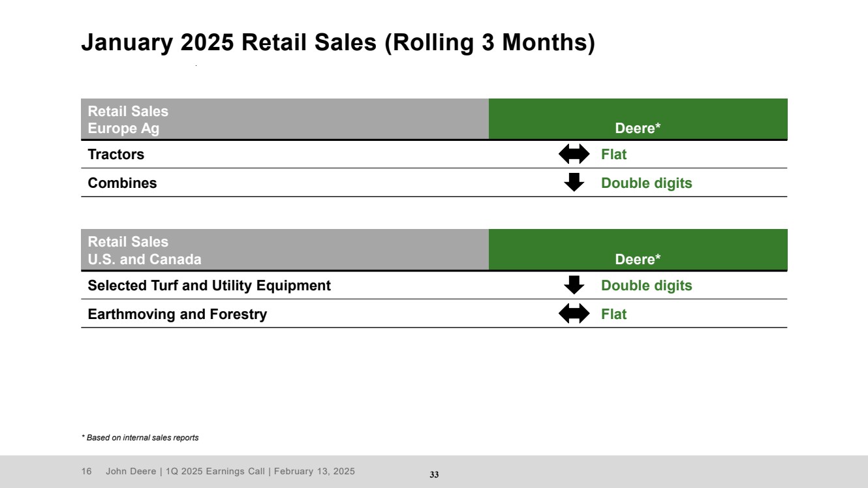Image resolution: width=868 pixels, height=488 pixels.
Task: Click Double digits text in Combines row
Action: [646, 183]
